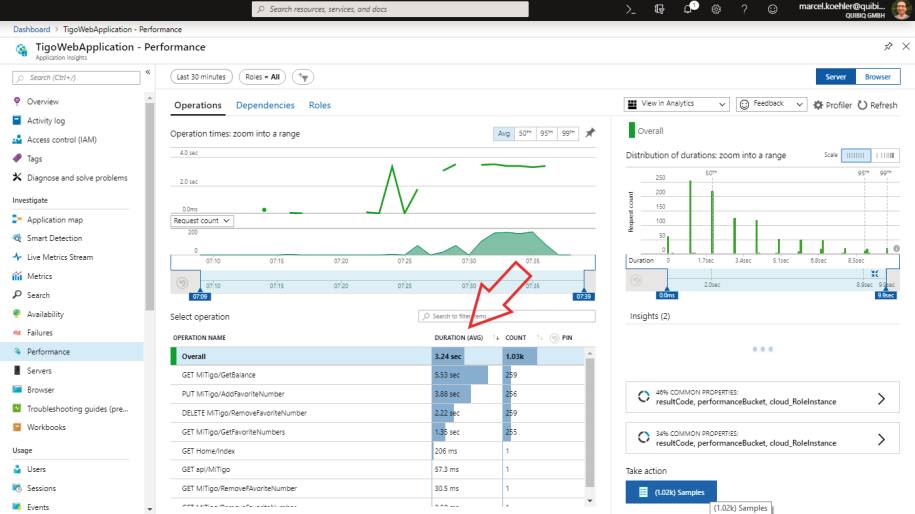This screenshot has height=514, width=915.
Task: Open directory and subscription filter icon
Action: (659, 9)
